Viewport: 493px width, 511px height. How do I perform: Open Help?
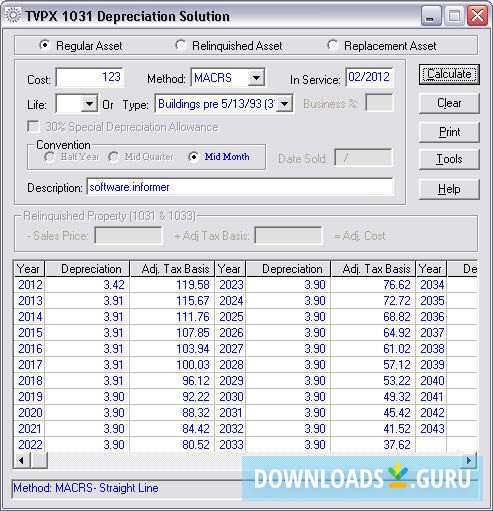(x=449, y=189)
